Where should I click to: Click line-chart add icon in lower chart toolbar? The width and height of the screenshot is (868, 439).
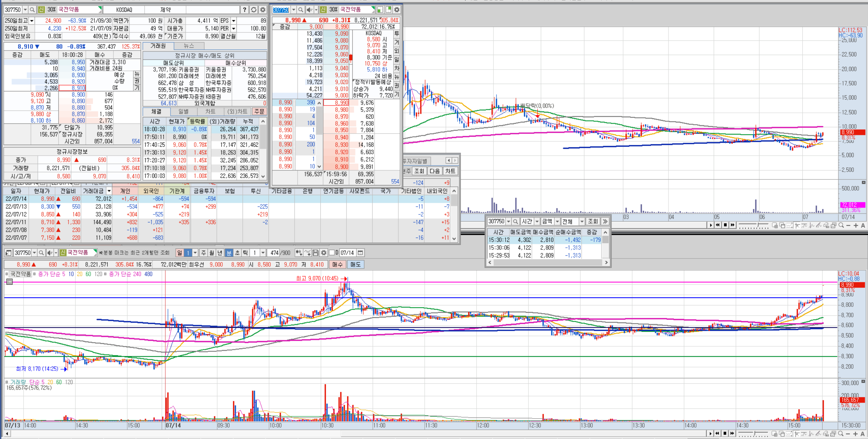coord(307,253)
